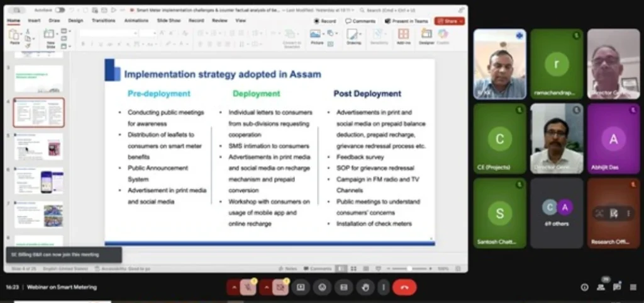Click the Present in Teams button
This screenshot has width=644, height=303.
point(407,21)
